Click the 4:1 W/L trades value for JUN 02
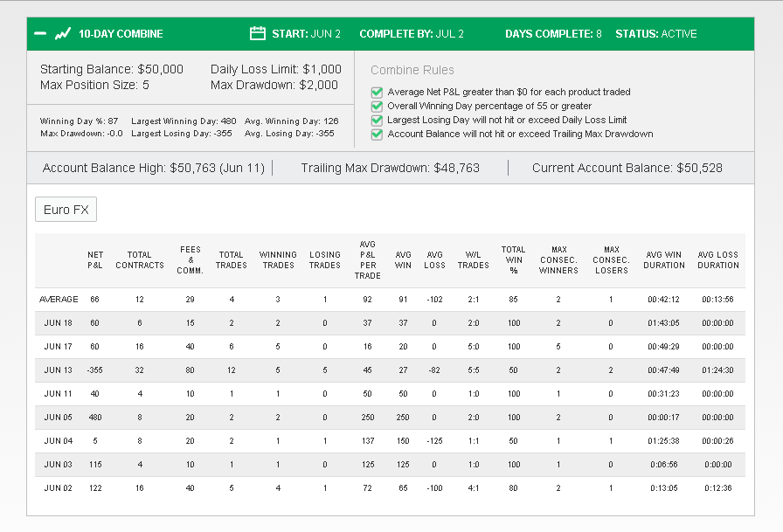The width and height of the screenshot is (783, 532). tap(474, 488)
